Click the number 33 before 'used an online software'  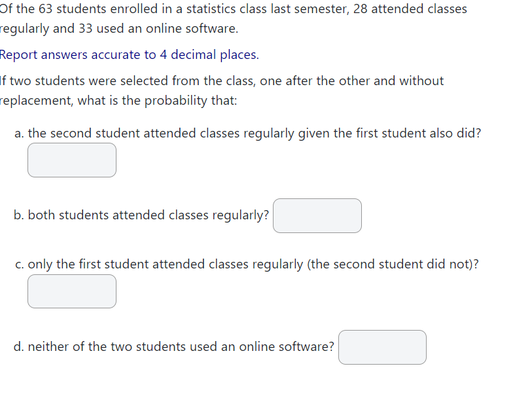click(x=86, y=29)
